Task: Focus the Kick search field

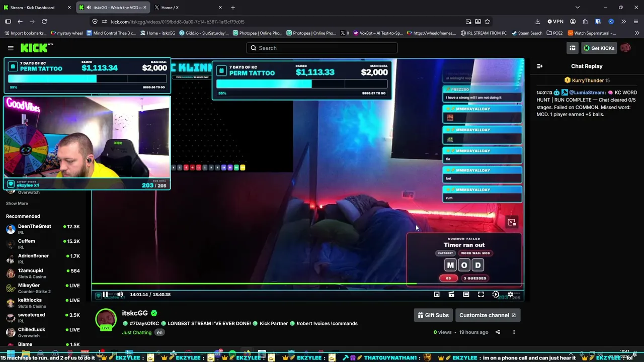Action: 322,48
